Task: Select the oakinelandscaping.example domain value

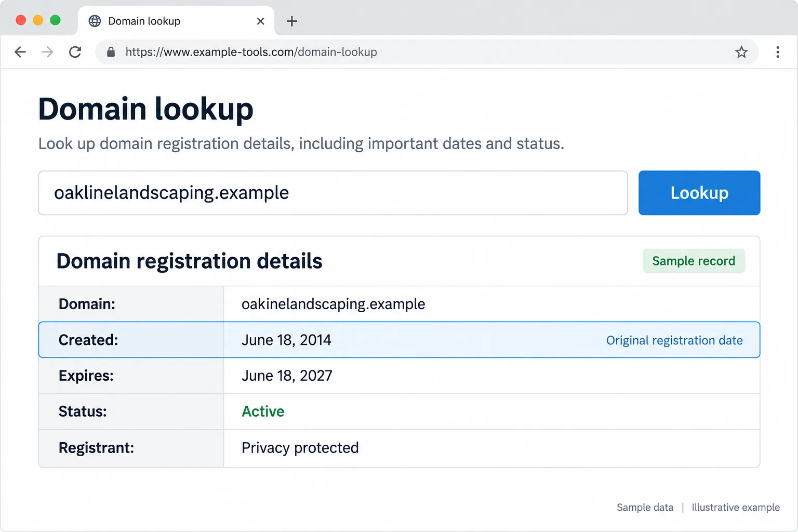Action: 334,304
